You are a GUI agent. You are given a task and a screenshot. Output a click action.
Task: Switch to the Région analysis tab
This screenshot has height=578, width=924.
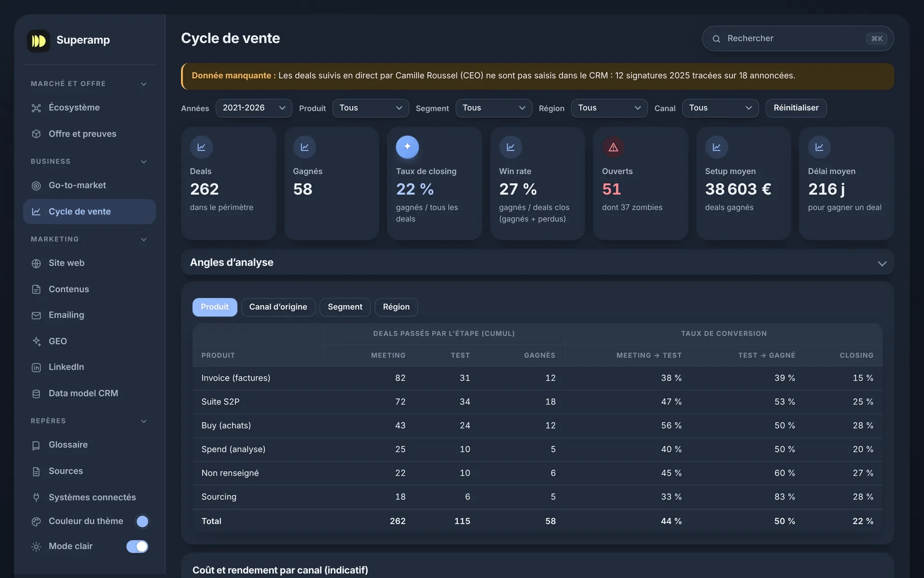[x=396, y=307]
